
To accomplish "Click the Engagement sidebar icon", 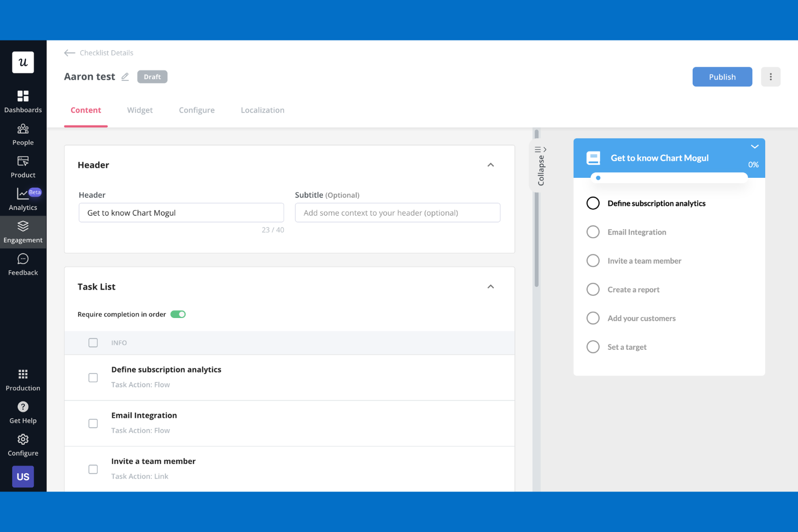I will tap(23, 231).
